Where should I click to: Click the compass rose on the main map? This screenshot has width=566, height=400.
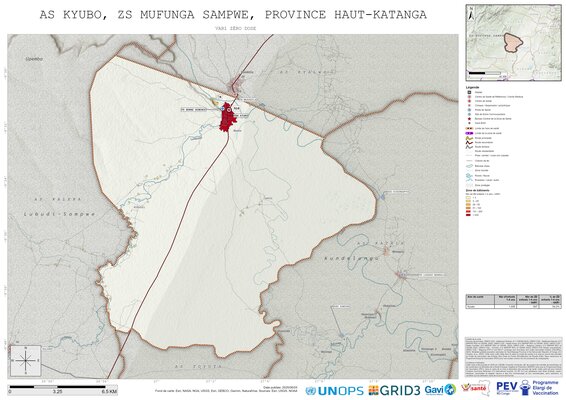tap(26, 360)
